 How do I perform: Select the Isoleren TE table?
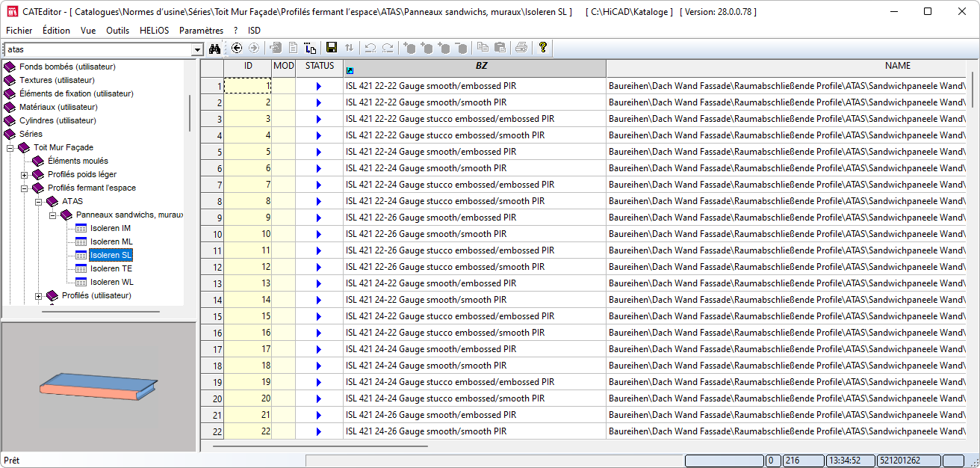coord(111,268)
